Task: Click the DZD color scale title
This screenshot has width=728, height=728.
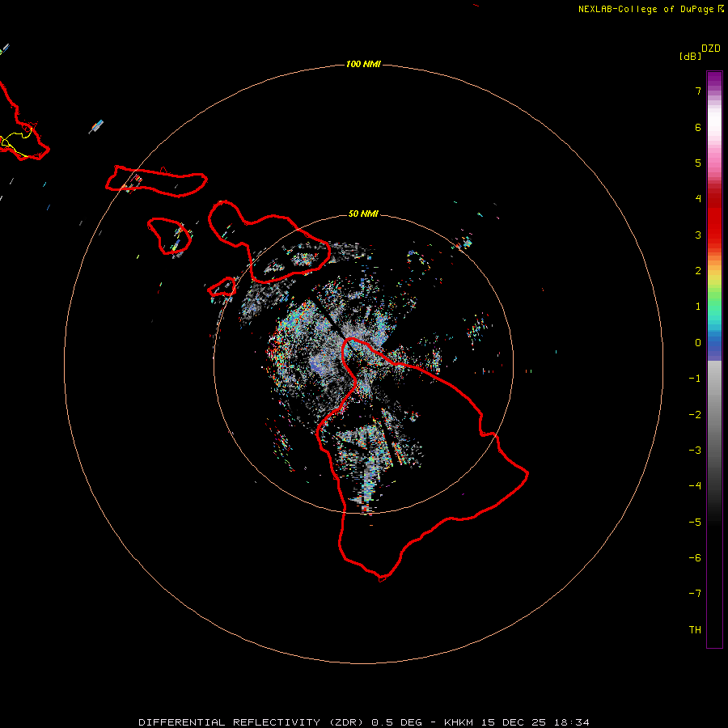Action: (711, 49)
